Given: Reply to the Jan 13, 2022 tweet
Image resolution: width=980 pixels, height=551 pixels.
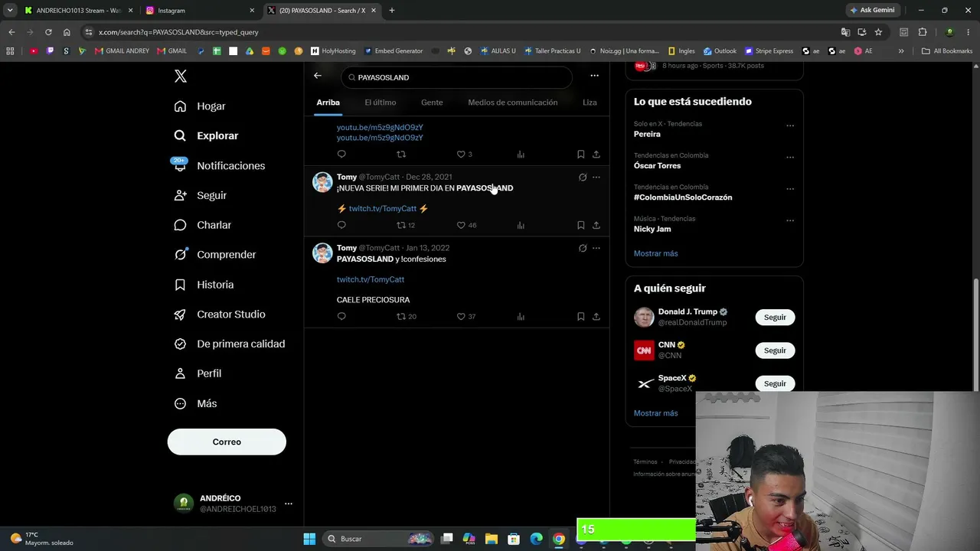Looking at the screenshot, I should coord(341,316).
